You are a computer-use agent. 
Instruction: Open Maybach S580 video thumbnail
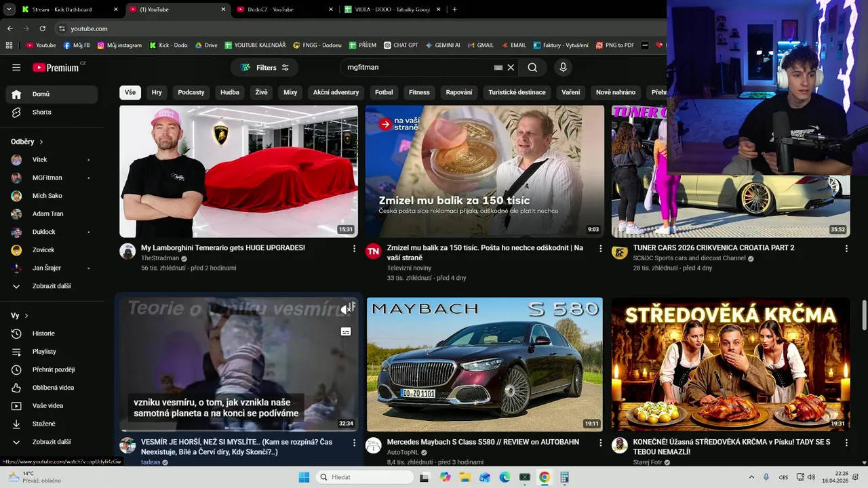pos(484,364)
